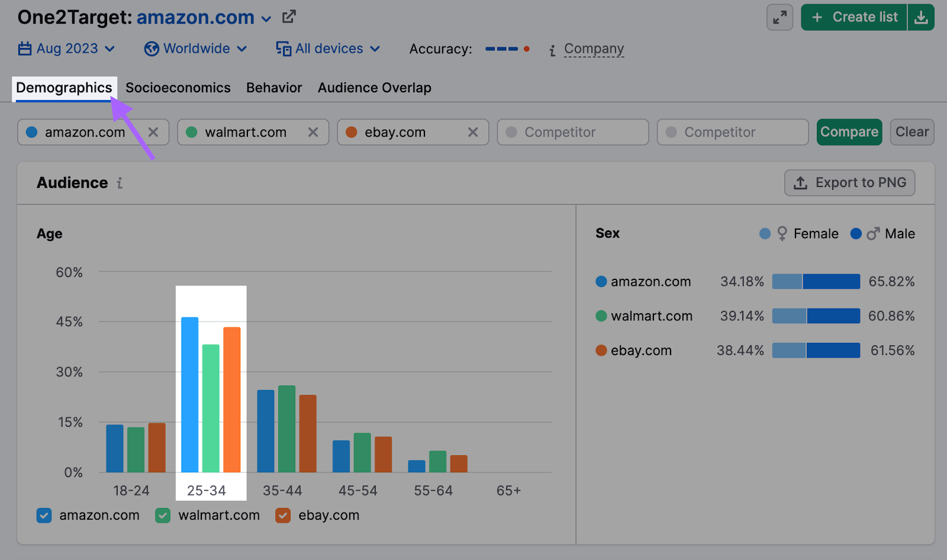Click ebay.com 18-24 orange bar

(x=157, y=448)
